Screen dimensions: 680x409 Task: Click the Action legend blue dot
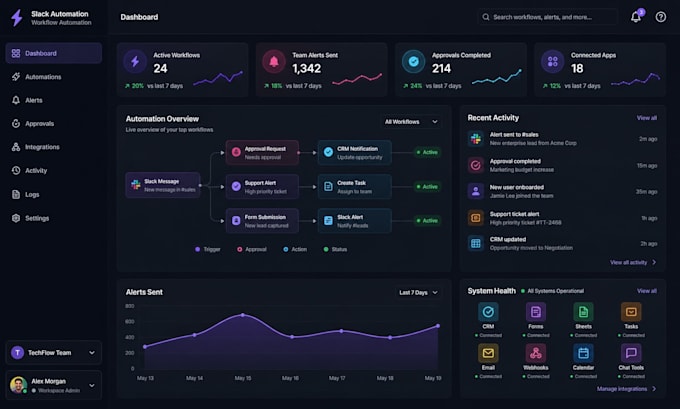tap(285, 249)
